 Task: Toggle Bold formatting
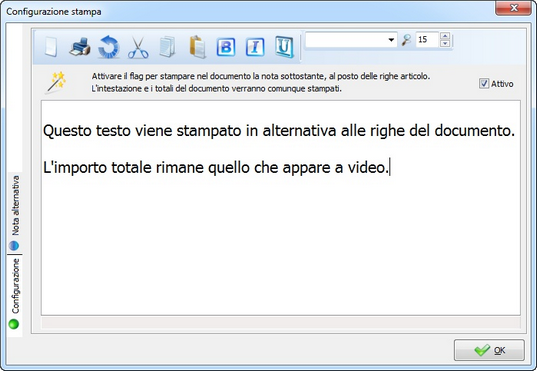226,47
